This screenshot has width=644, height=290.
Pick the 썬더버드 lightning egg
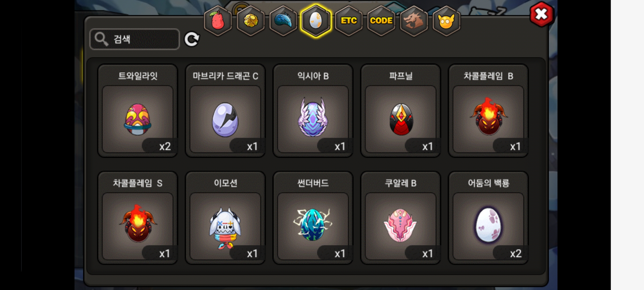pos(313,218)
